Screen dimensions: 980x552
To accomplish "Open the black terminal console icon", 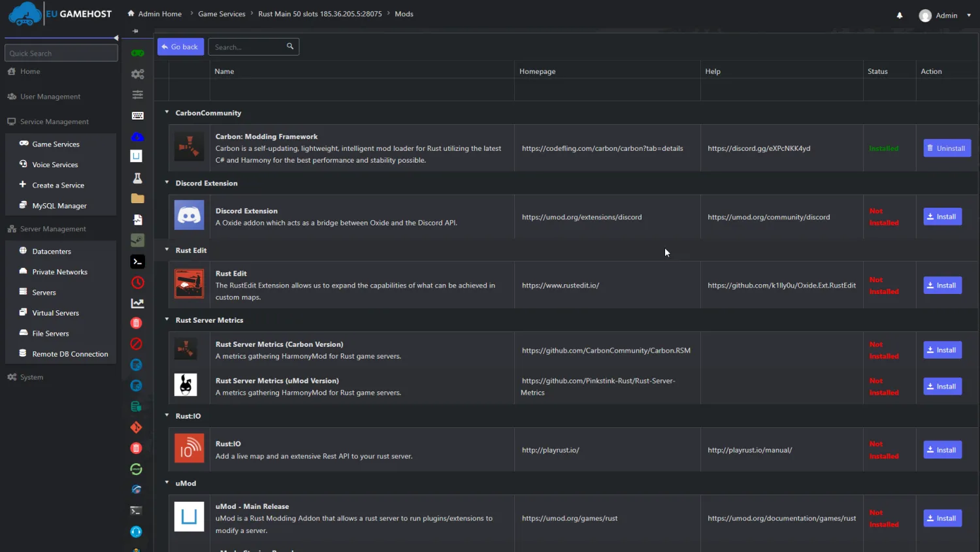I will tap(137, 261).
